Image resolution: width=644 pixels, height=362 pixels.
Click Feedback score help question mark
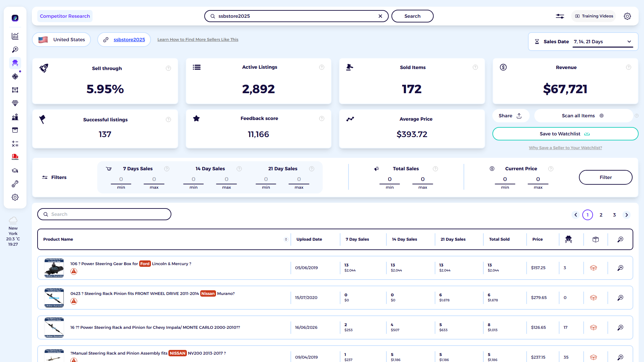(x=322, y=118)
